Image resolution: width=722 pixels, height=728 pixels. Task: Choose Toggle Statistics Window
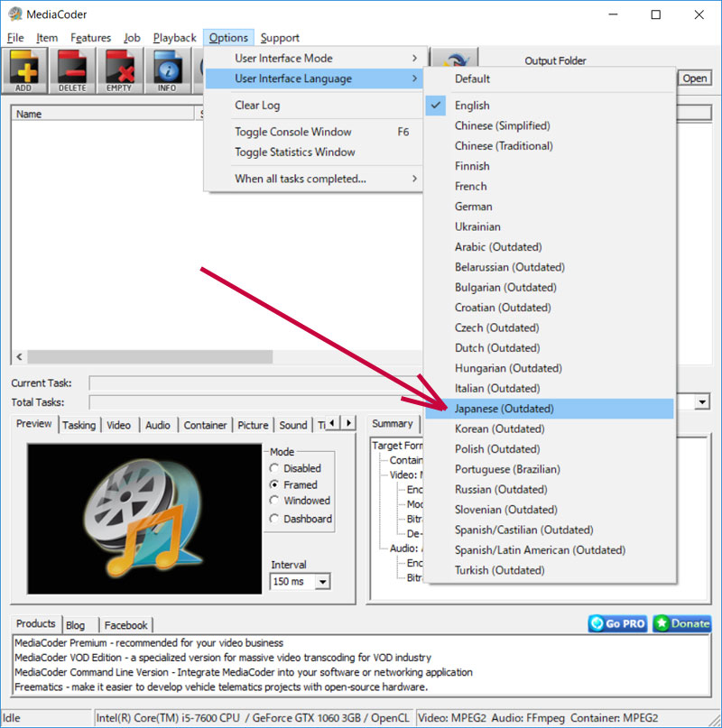(x=313, y=152)
